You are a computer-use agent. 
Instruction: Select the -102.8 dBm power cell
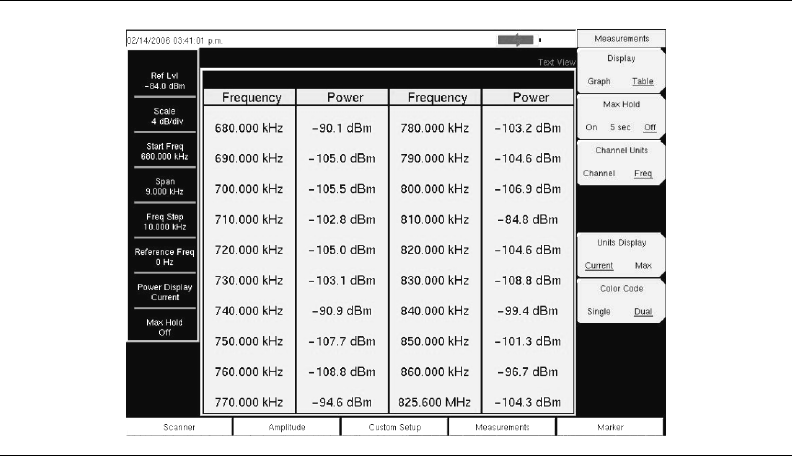(341, 220)
